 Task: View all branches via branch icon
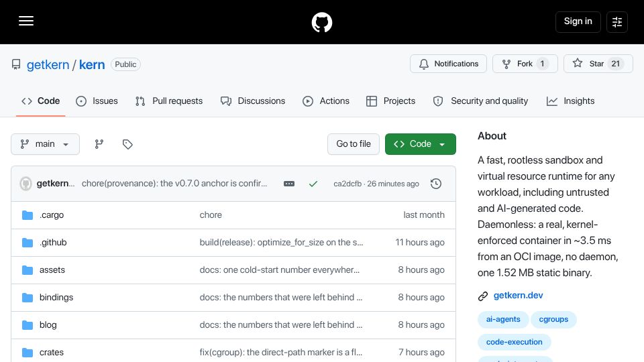[99, 144]
